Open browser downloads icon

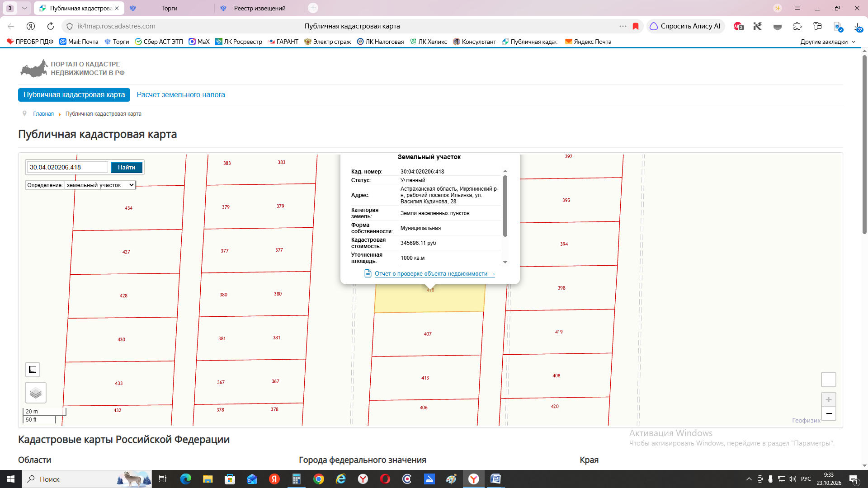tap(858, 27)
